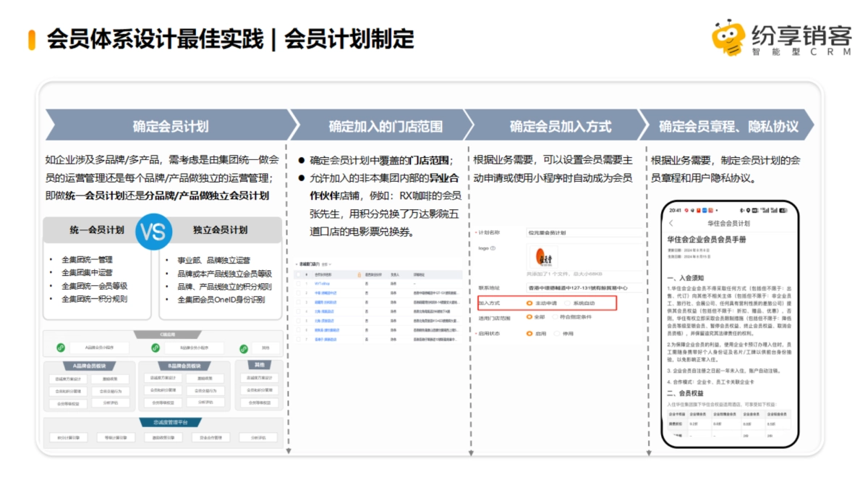
Task: Click the B品牌会员小程序 green mini-program icon
Action: pyautogui.click(x=156, y=348)
